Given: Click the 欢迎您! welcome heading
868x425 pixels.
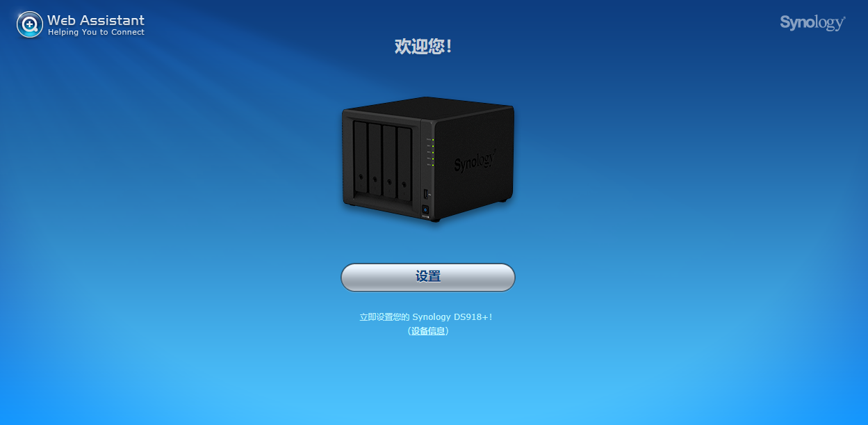Looking at the screenshot, I should (x=424, y=47).
